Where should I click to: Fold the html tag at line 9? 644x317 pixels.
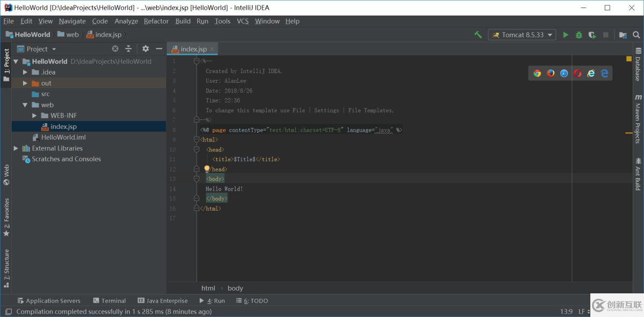[196, 140]
